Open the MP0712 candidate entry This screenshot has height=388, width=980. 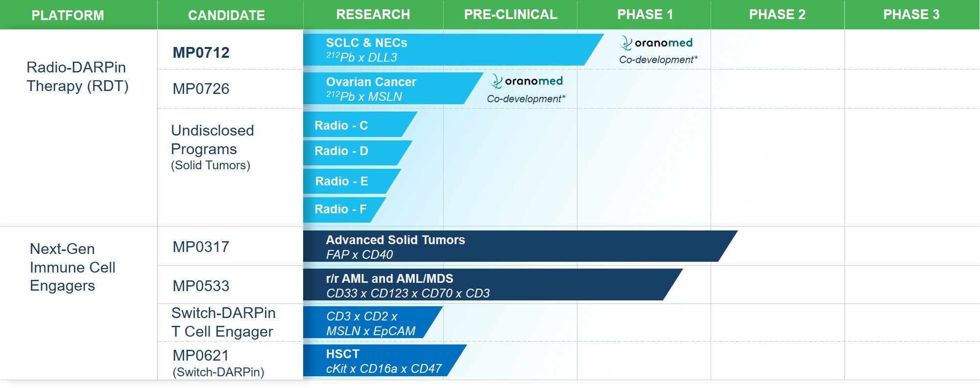201,52
